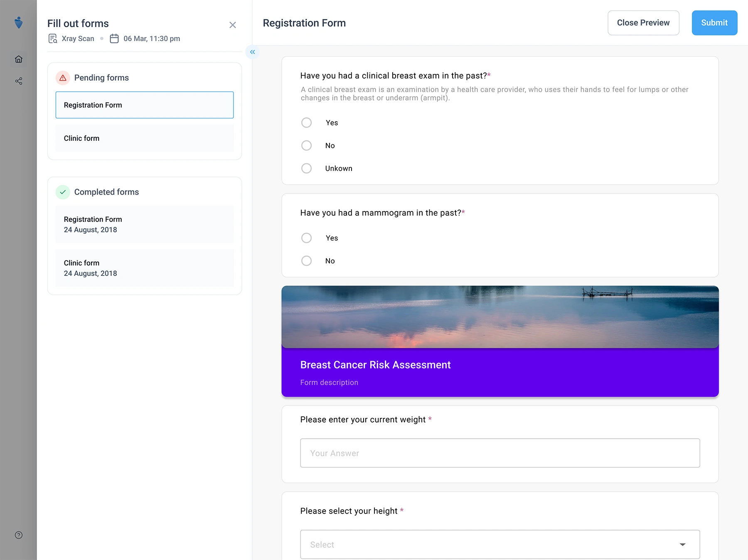This screenshot has width=748, height=560.
Task: Open the height Select dropdown
Action: [x=500, y=544]
